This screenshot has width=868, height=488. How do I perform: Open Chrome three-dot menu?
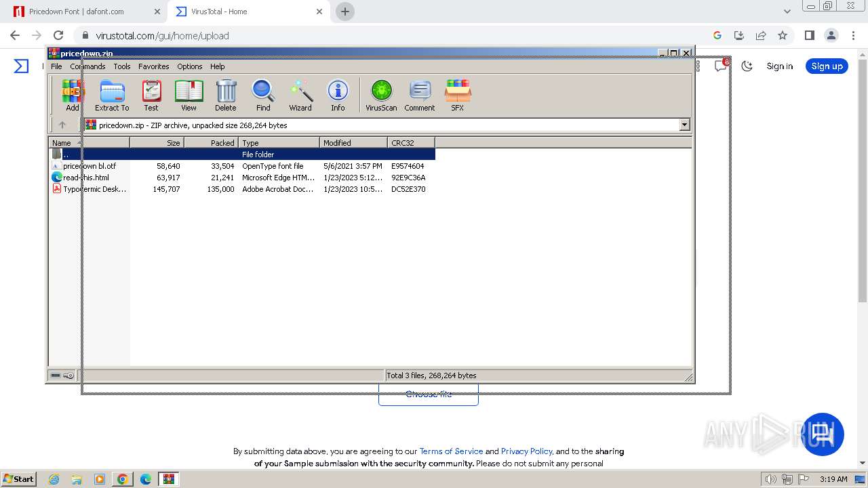click(852, 35)
